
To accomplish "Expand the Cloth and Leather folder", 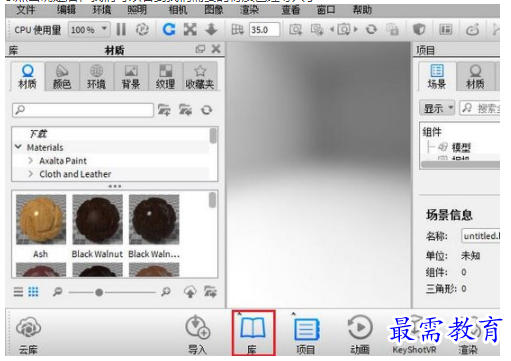I will pos(31,174).
